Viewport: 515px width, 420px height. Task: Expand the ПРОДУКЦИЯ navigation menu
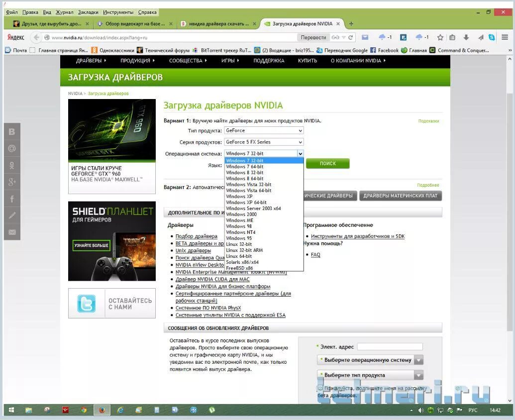137,60
